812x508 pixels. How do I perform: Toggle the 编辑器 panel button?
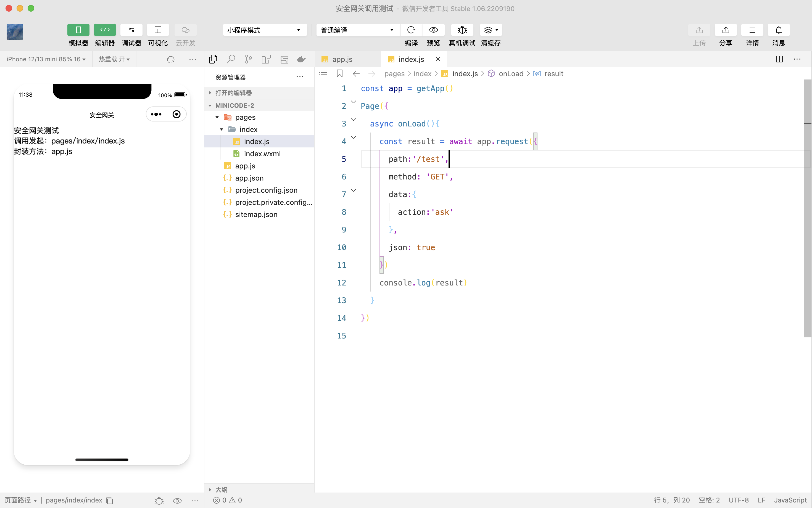[105, 30]
